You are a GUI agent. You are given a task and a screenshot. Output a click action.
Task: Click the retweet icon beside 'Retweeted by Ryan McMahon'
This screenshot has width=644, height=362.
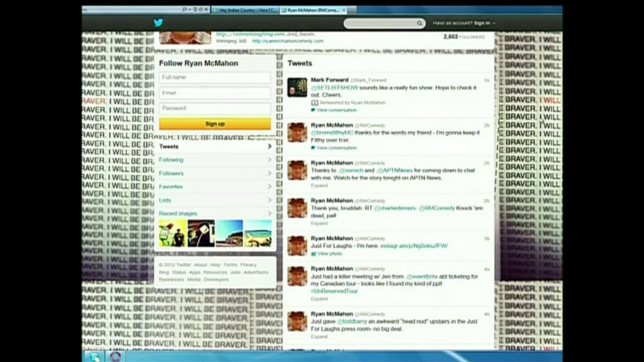(x=314, y=103)
